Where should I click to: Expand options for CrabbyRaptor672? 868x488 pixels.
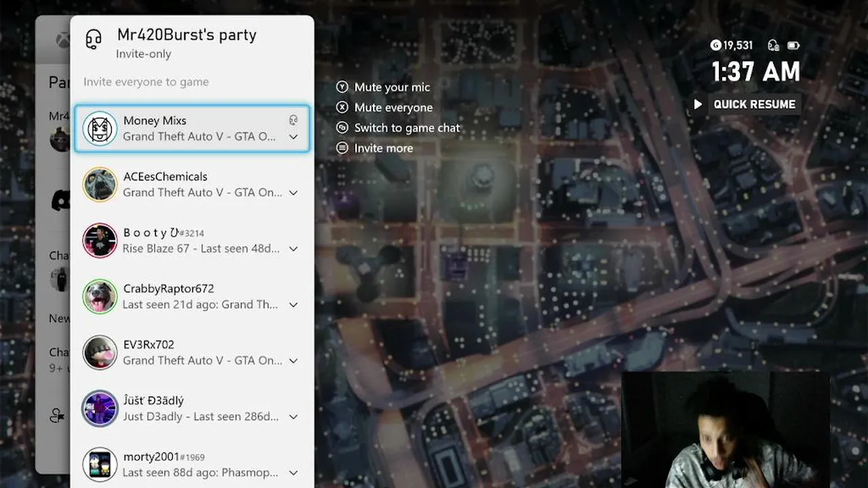293,305
